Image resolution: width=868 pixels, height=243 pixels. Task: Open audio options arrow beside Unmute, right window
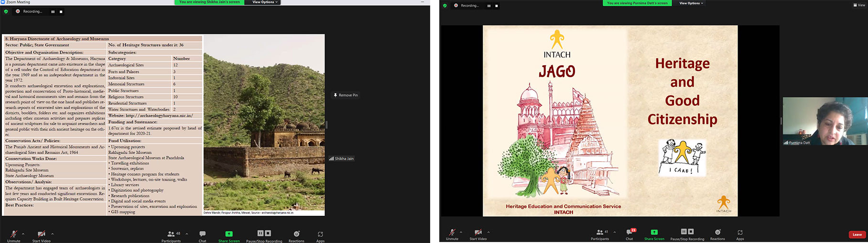pos(461,232)
